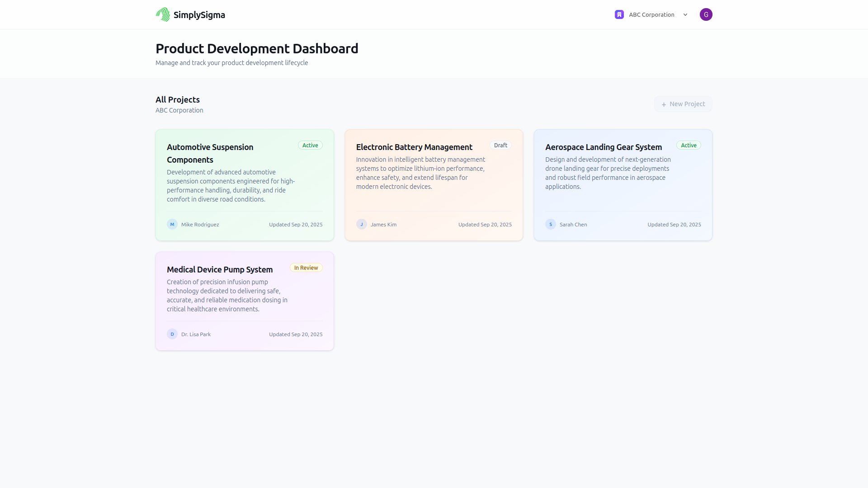Click Dr. Lisa Park's D avatar
Image resolution: width=868 pixels, height=488 pixels.
pyautogui.click(x=172, y=334)
